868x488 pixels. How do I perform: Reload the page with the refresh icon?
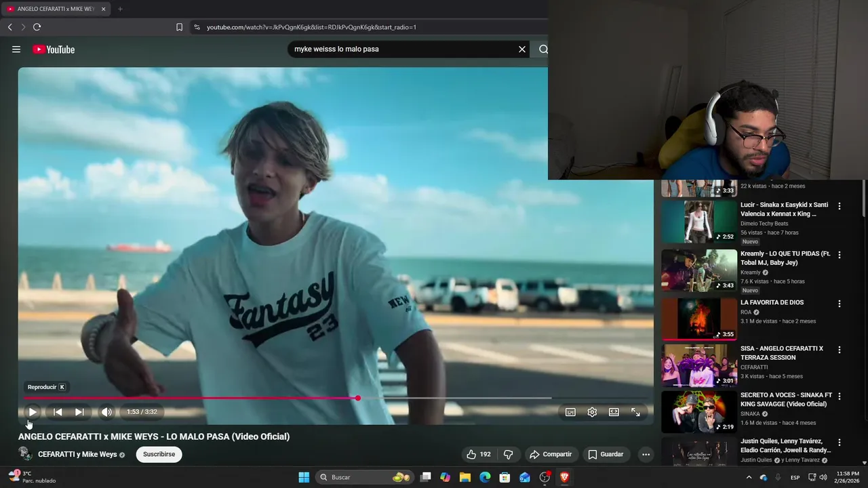click(37, 27)
